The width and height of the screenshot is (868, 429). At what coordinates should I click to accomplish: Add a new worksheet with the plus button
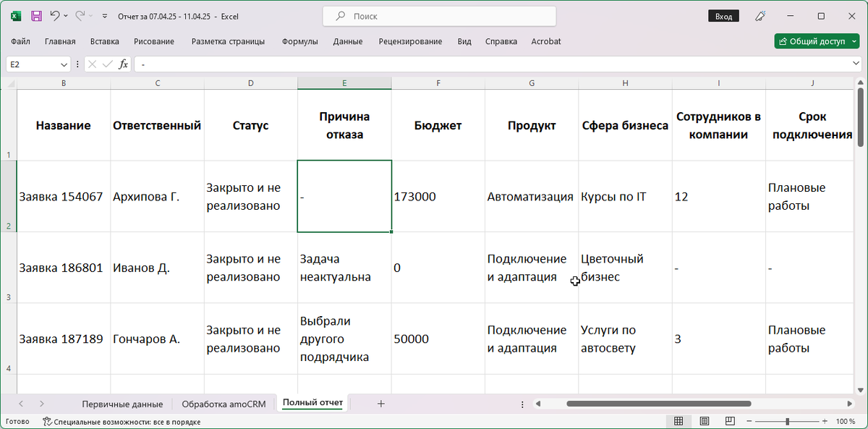tap(381, 404)
